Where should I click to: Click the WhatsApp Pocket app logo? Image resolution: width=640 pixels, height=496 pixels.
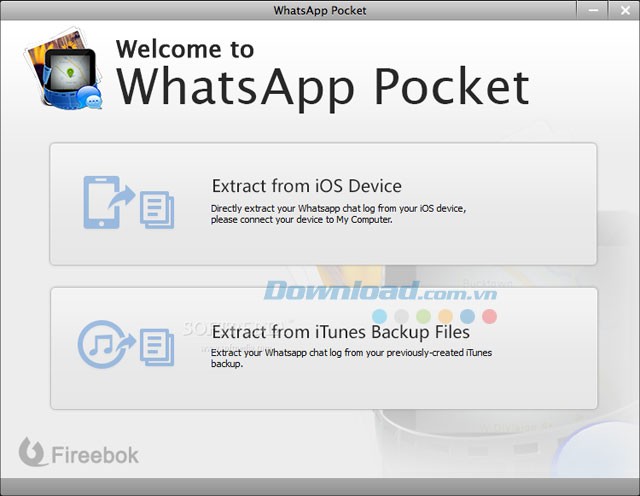[x=63, y=69]
